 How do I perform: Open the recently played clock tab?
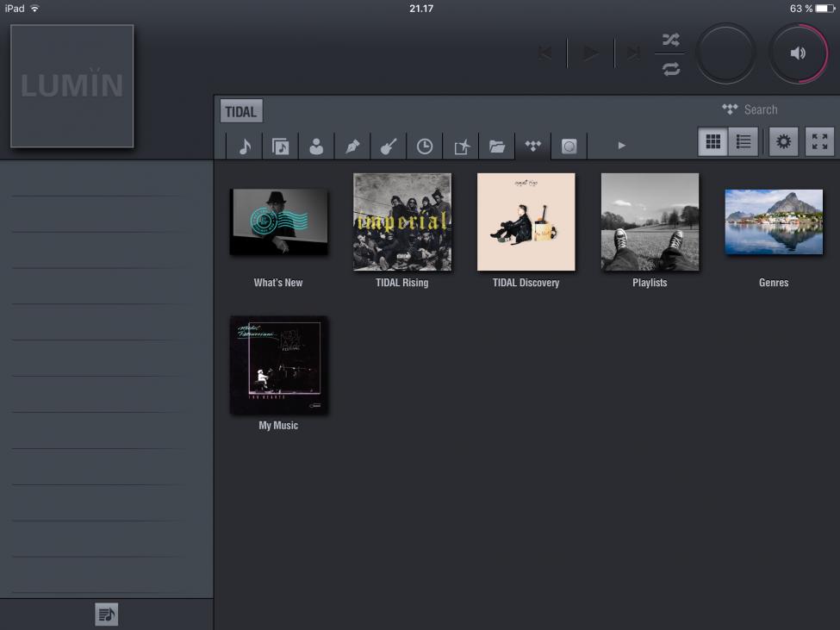(x=424, y=146)
